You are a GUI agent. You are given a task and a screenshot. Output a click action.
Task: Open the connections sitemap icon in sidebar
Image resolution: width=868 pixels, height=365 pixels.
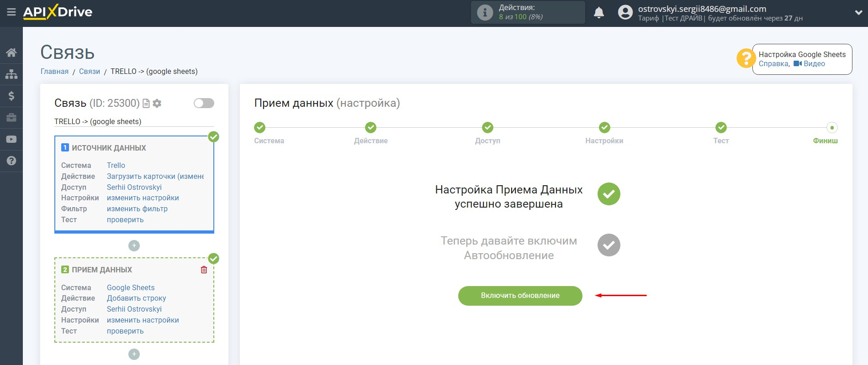point(11,74)
